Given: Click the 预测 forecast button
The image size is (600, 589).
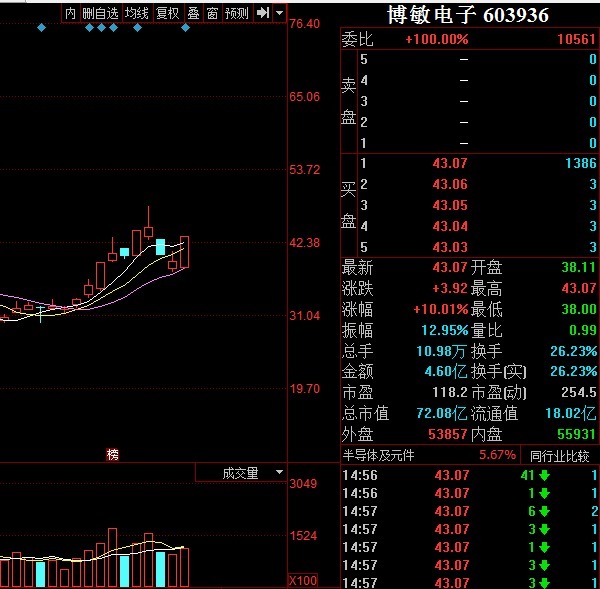Looking at the screenshot, I should [236, 13].
